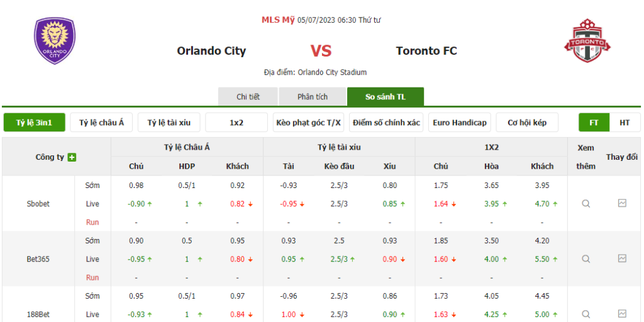
Task: Select the Tỷ lệ tài xỉu filter
Action: [x=169, y=123]
